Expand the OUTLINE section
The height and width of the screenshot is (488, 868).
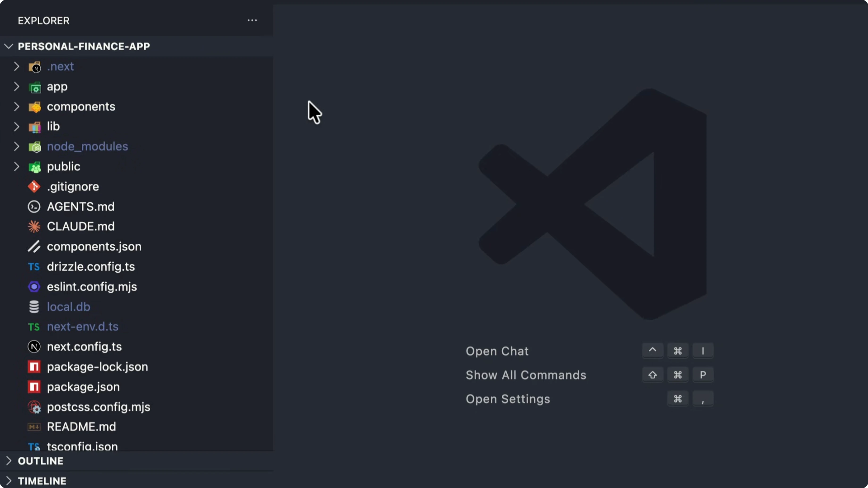[x=9, y=461]
